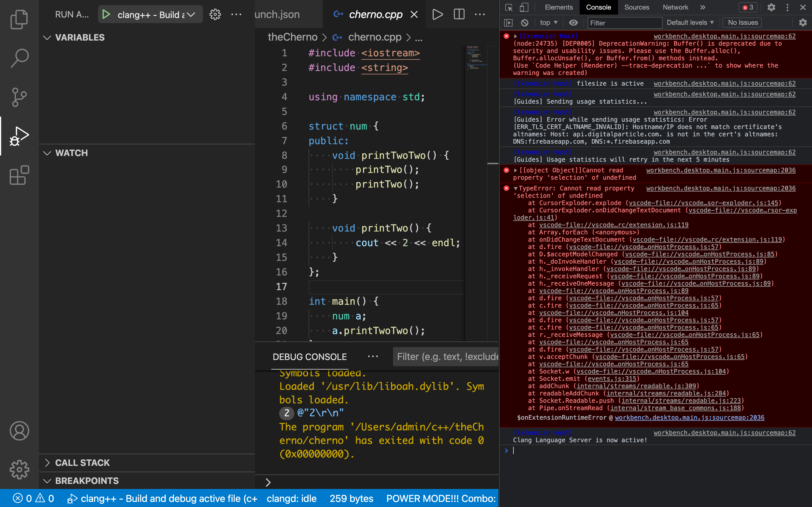The width and height of the screenshot is (812, 507).
Task: Open launch.json via the gear icon
Action: pos(215,14)
